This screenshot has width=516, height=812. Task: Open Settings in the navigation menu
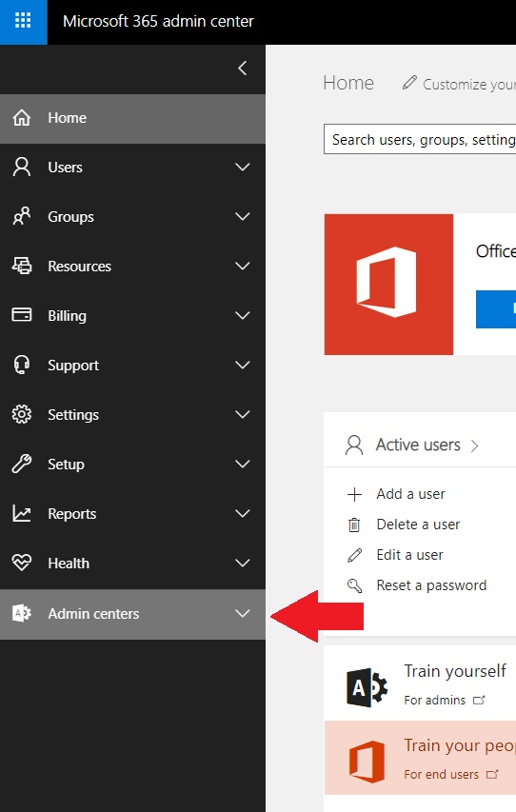pyautogui.click(x=132, y=414)
